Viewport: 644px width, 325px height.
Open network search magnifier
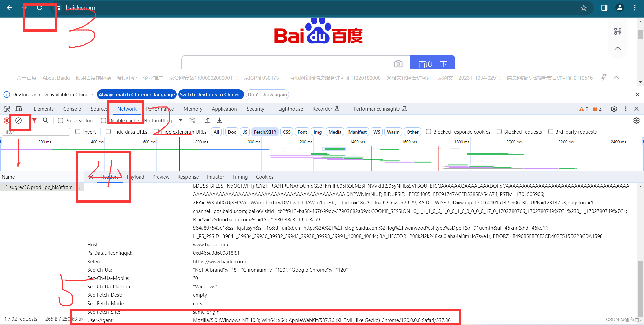pyautogui.click(x=46, y=120)
